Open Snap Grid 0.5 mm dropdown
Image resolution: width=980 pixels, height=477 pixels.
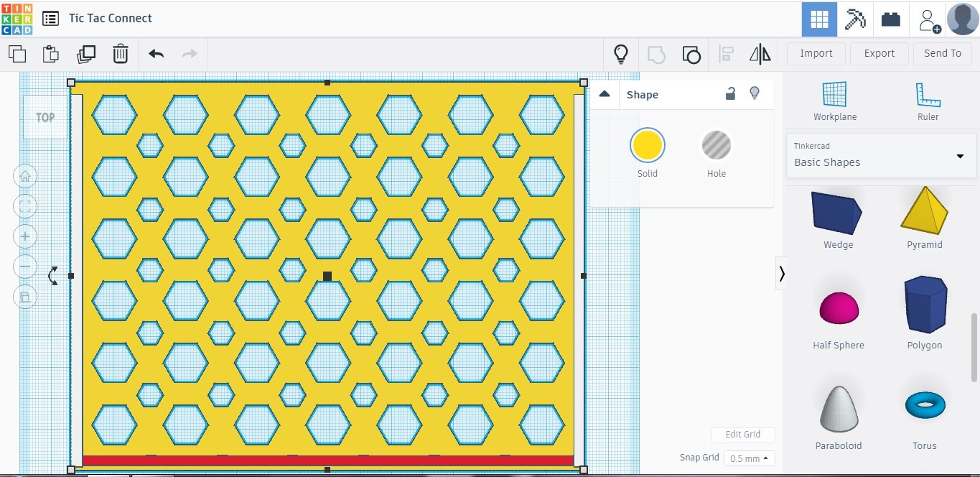749,458
